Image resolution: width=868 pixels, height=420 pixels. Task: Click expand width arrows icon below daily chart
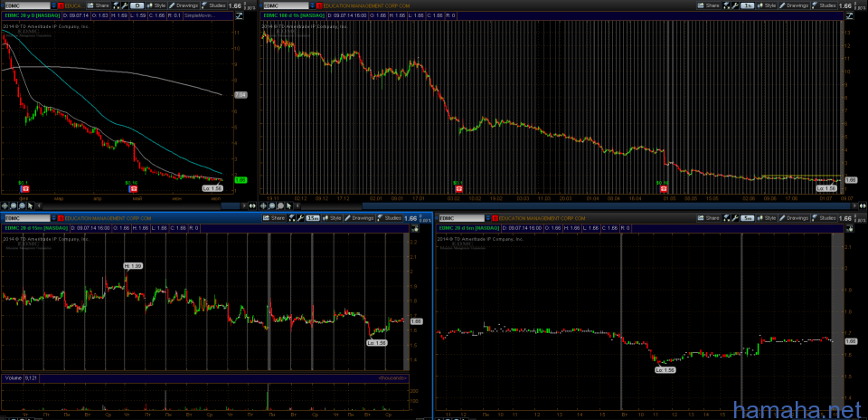(253, 205)
